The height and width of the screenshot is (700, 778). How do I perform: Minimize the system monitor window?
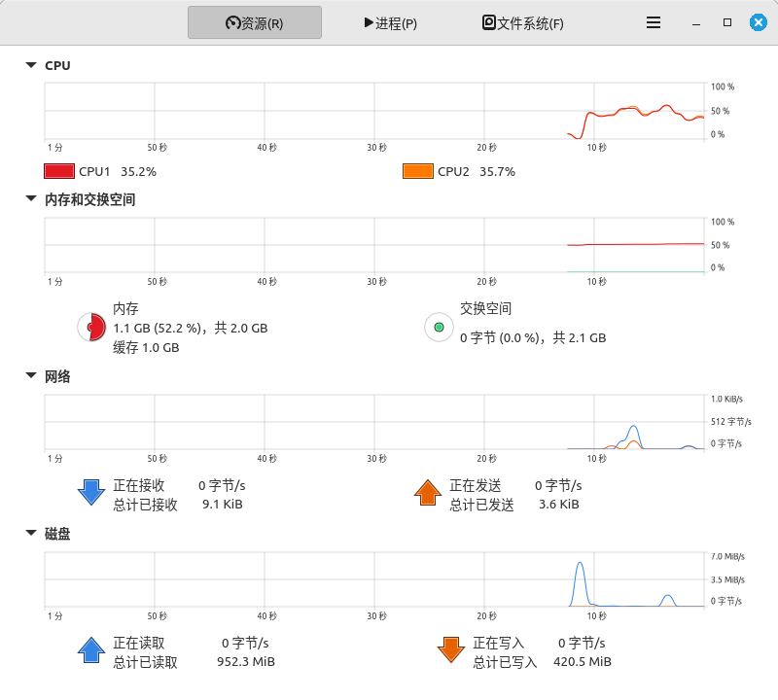tap(696, 22)
